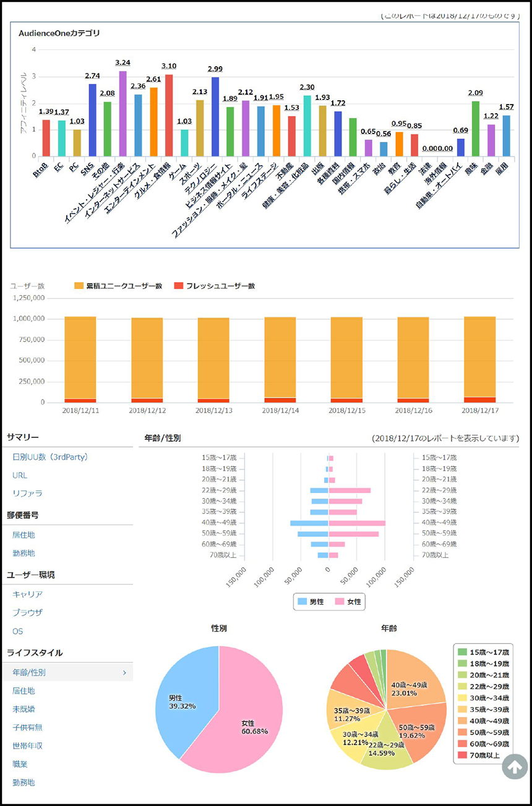Image resolution: width=532 pixels, height=806 pixels.
Task: Select ブラウザ in the sidebar menu
Action: point(28,612)
